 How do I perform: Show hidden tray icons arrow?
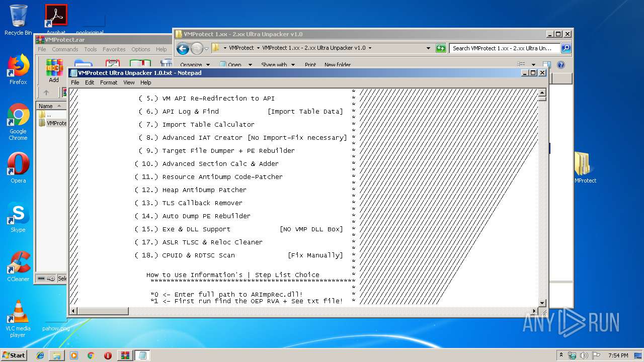pos(561,355)
